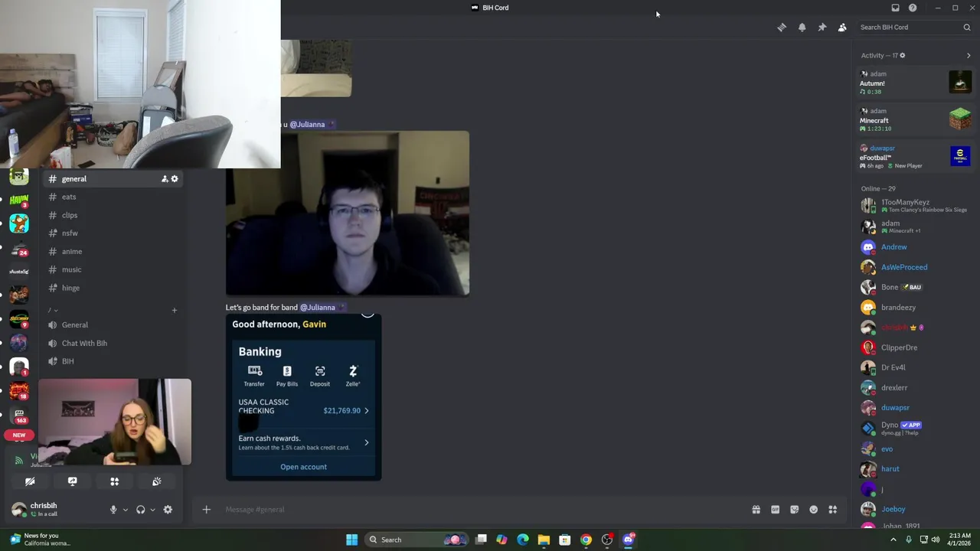
Task: Open the webcam photo of man in chat
Action: point(348,214)
